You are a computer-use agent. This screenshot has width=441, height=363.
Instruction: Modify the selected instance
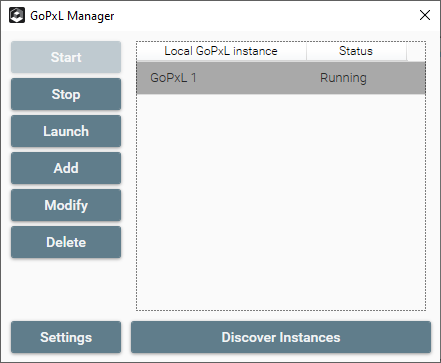(x=66, y=205)
